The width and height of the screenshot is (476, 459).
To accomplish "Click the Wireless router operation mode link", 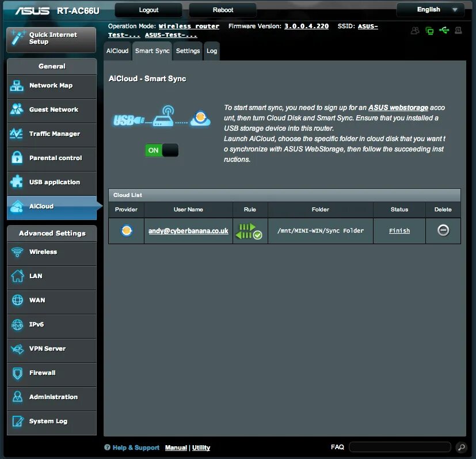I will coord(189,26).
